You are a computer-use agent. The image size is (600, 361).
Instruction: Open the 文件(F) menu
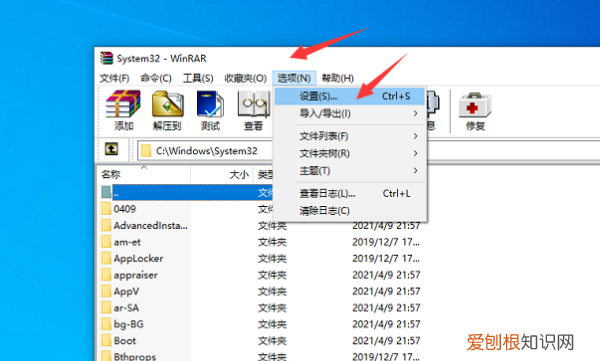[114, 78]
